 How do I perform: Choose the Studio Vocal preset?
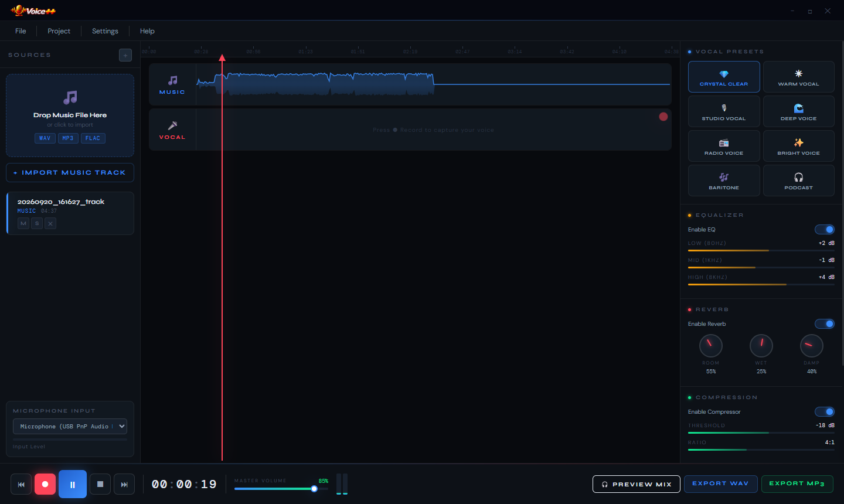coord(724,111)
